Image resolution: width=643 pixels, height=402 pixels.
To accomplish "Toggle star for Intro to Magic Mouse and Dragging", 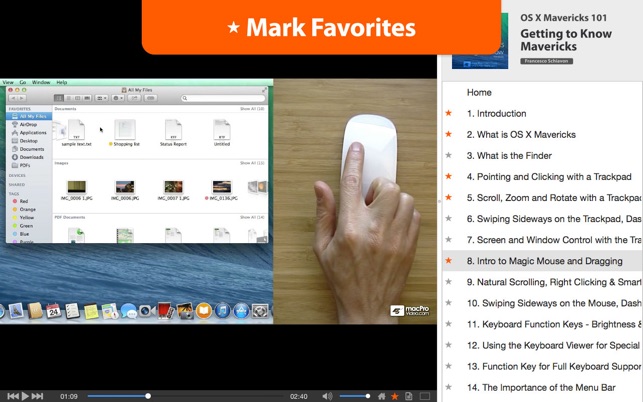I will pos(449,260).
